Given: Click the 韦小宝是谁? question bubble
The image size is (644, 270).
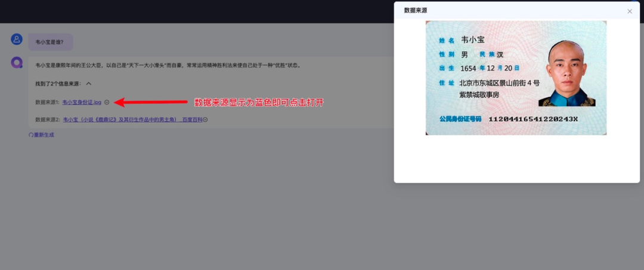Looking at the screenshot, I should point(51,42).
